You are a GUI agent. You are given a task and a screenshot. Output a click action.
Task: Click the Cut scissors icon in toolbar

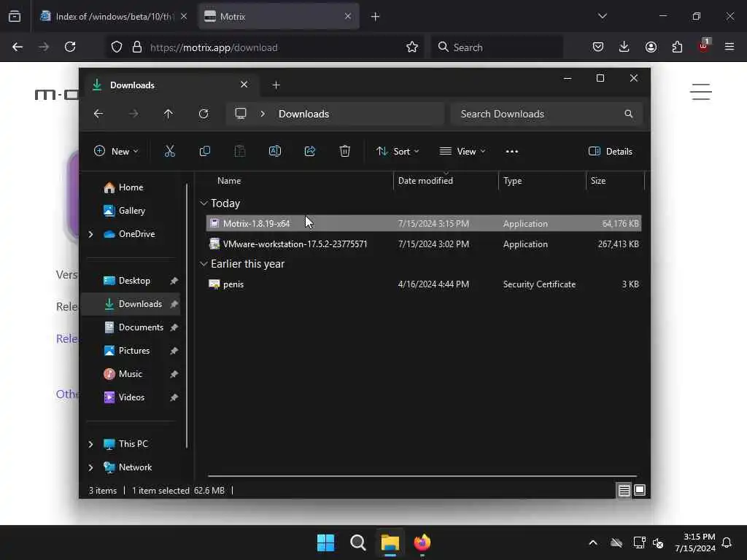[169, 152]
